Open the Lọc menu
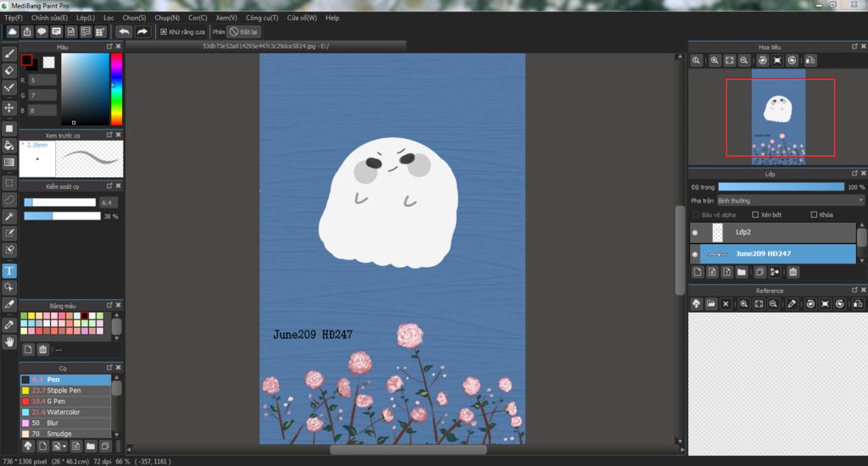Screen dimensions: 868x466 point(108,18)
